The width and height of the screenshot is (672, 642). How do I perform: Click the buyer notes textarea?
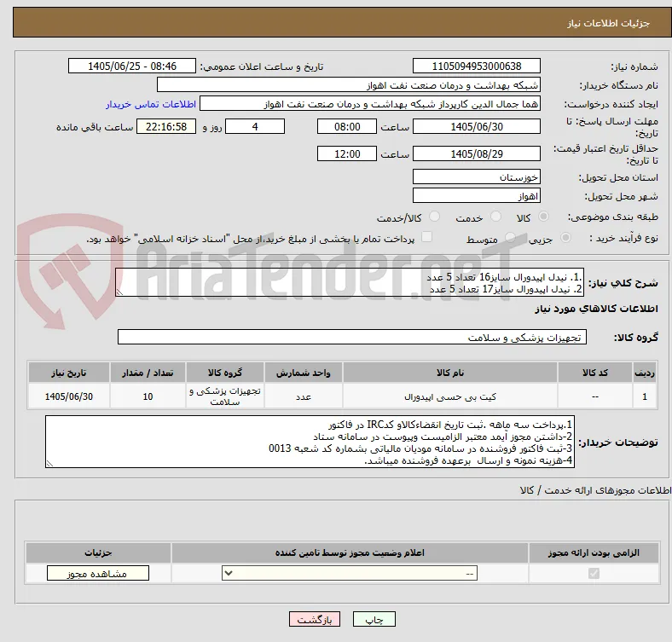pyautogui.click(x=310, y=442)
